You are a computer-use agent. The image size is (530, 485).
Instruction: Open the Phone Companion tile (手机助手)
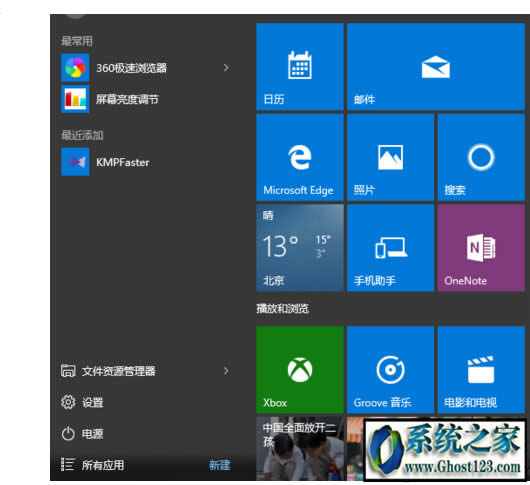(x=390, y=248)
